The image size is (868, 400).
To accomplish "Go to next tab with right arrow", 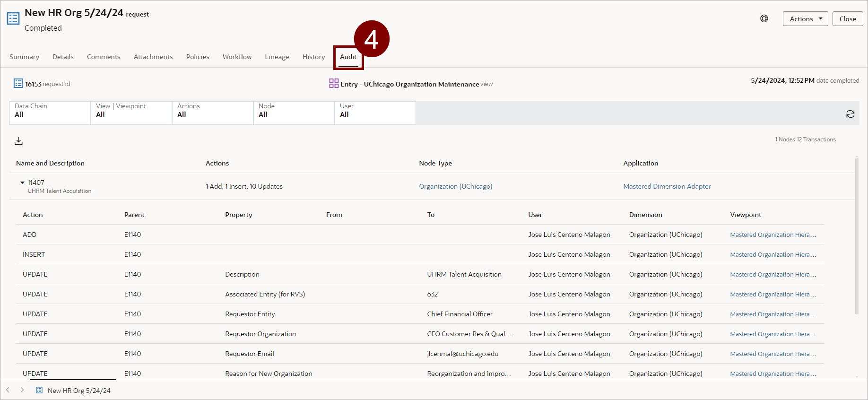I will [x=22, y=390].
